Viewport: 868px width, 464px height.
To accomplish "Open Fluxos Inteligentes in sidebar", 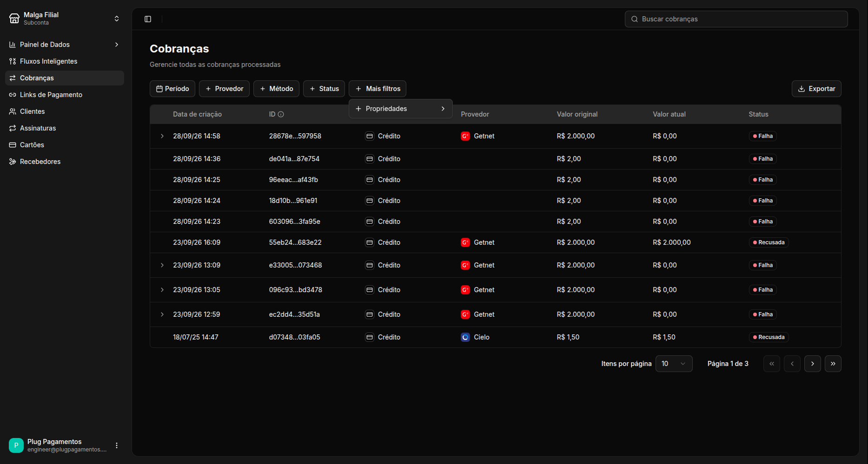I will 65,61.
